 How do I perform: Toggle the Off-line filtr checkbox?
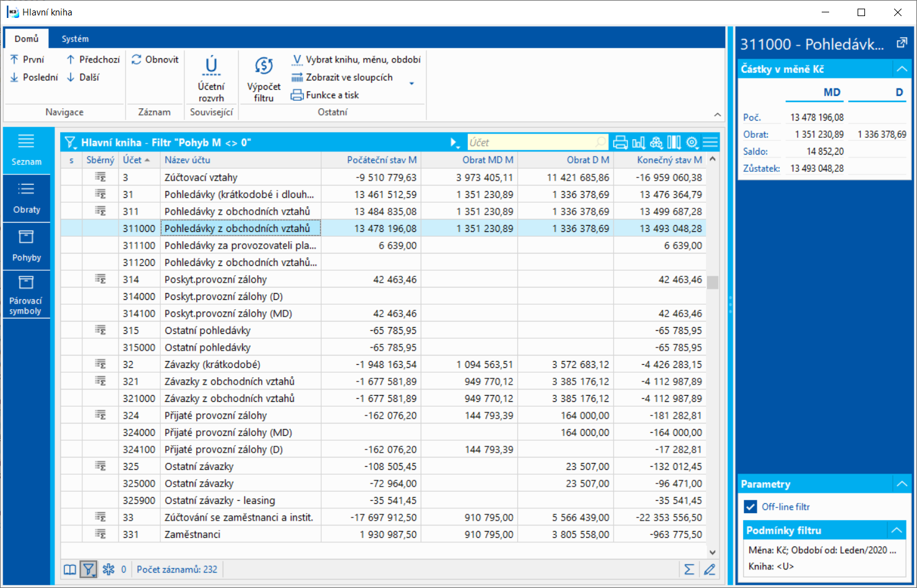pyautogui.click(x=751, y=507)
